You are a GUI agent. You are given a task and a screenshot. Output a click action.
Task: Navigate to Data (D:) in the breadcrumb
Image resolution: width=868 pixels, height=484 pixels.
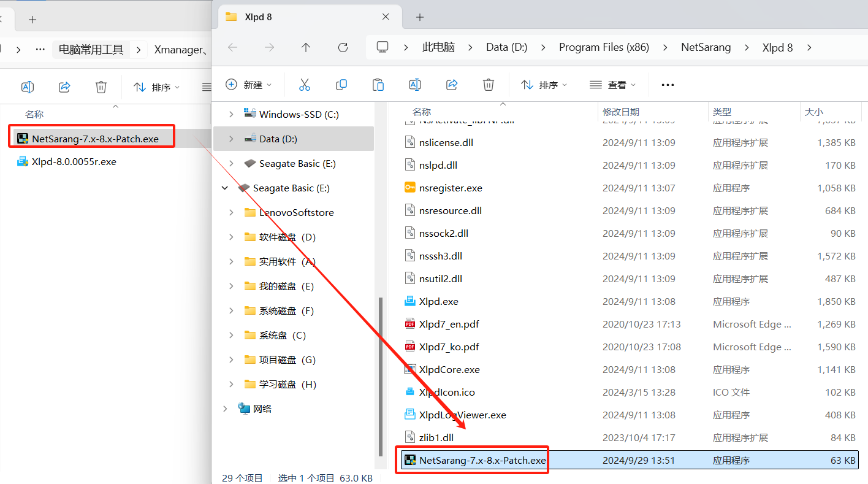[x=507, y=47]
